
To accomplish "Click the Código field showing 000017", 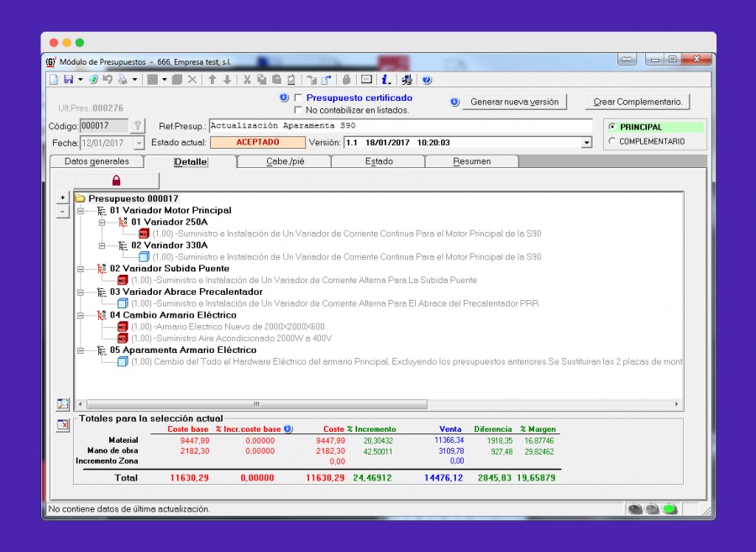I will point(103,126).
